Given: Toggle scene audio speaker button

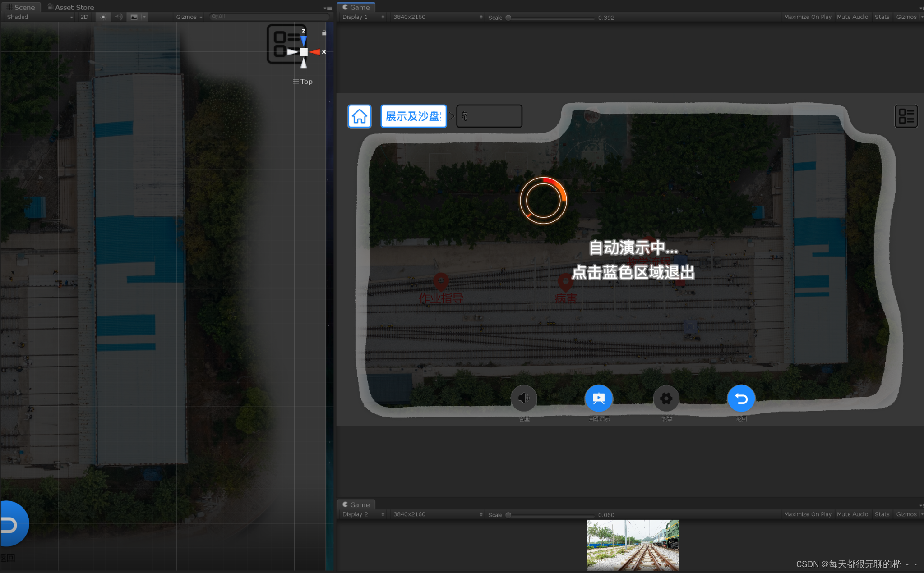Looking at the screenshot, I should (118, 17).
